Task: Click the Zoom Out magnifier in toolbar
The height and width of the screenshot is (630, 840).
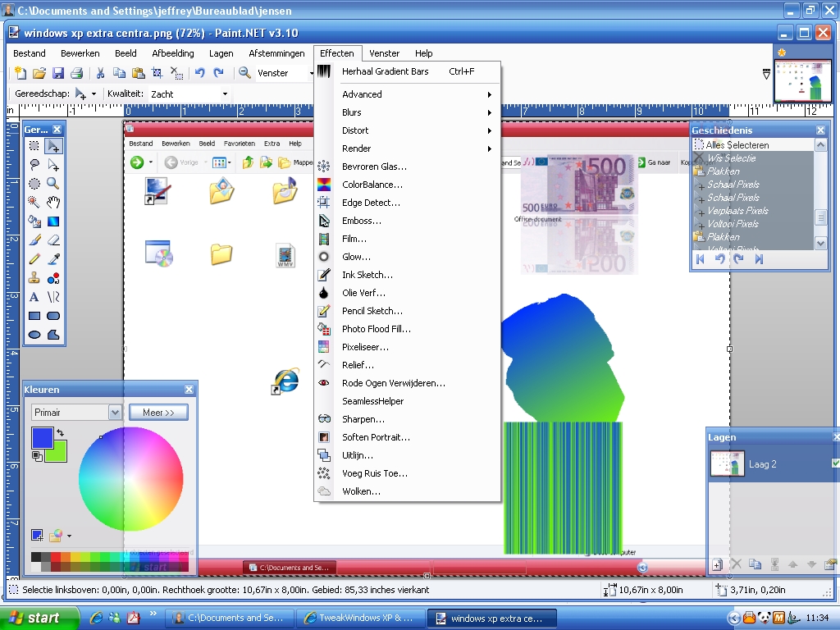Action: (244, 73)
